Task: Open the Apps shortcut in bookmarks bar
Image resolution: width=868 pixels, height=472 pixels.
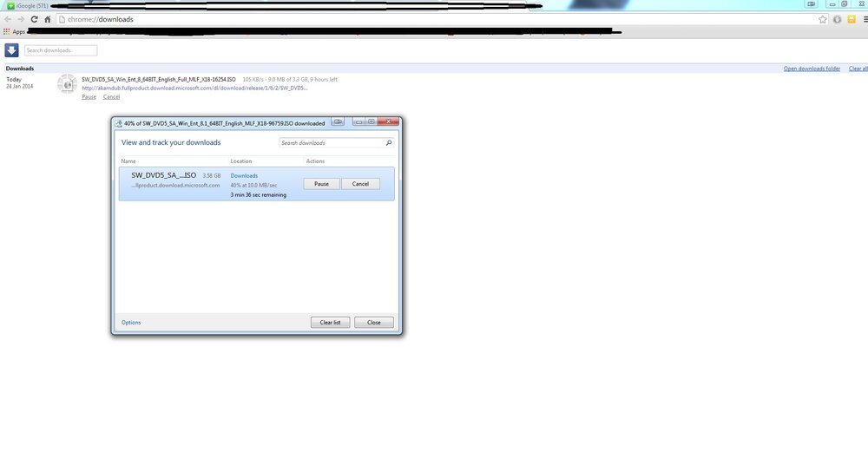Action: (15, 31)
